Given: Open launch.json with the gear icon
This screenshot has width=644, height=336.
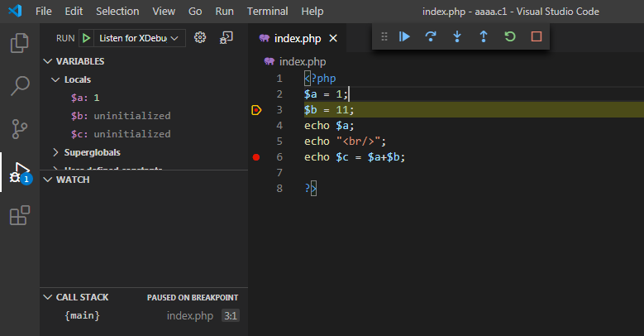Looking at the screenshot, I should (200, 38).
